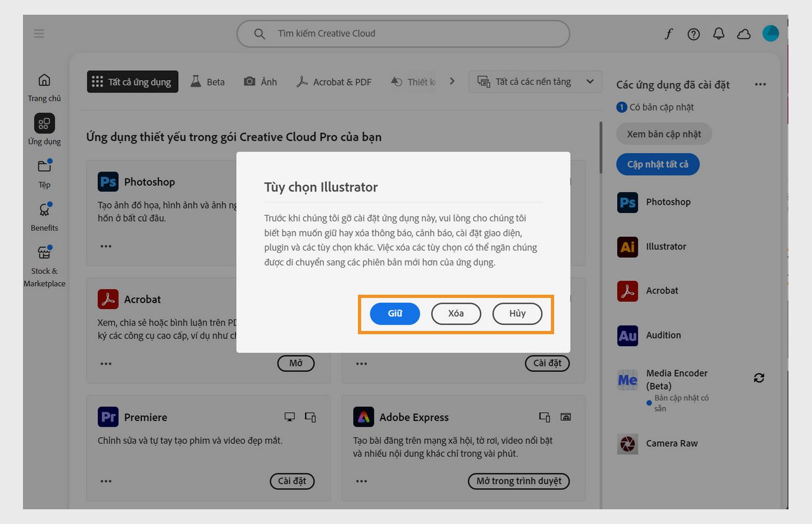Click the Tùy chọn Illustrator dialog title
Image resolution: width=812 pixels, height=524 pixels.
tap(321, 187)
